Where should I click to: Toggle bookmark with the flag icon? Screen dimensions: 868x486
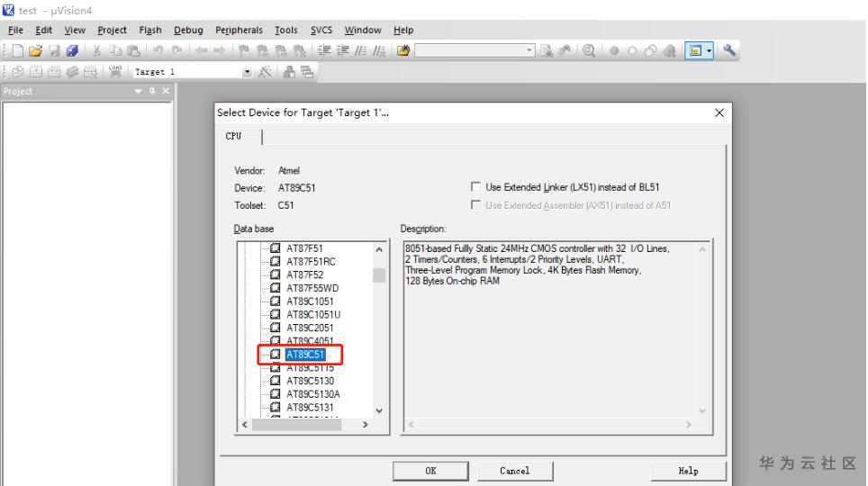coord(244,51)
